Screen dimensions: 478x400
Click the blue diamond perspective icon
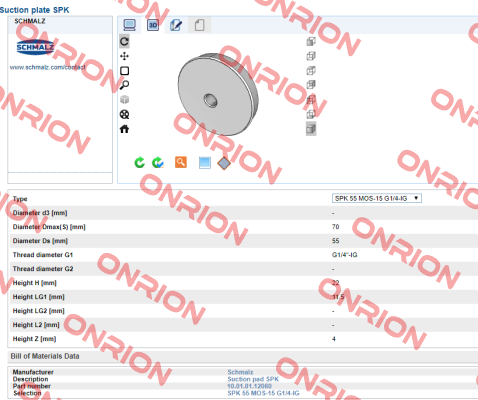click(224, 163)
